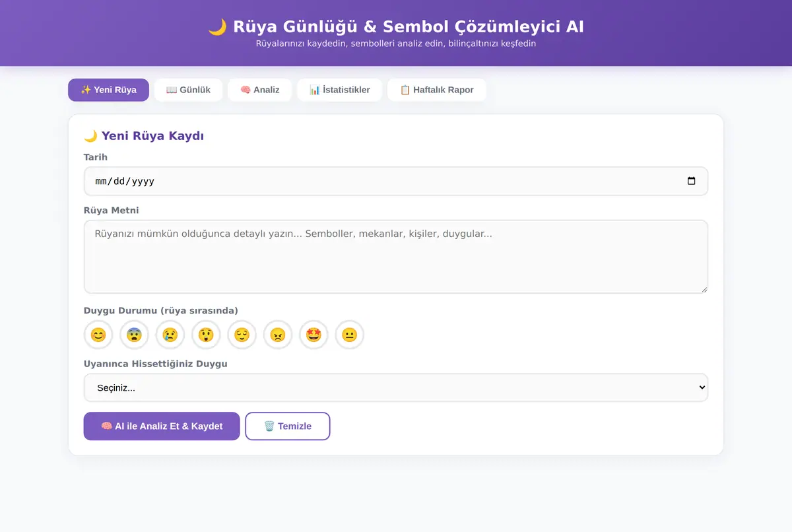
Task: Open the İstatistikler tab
Action: [339, 90]
